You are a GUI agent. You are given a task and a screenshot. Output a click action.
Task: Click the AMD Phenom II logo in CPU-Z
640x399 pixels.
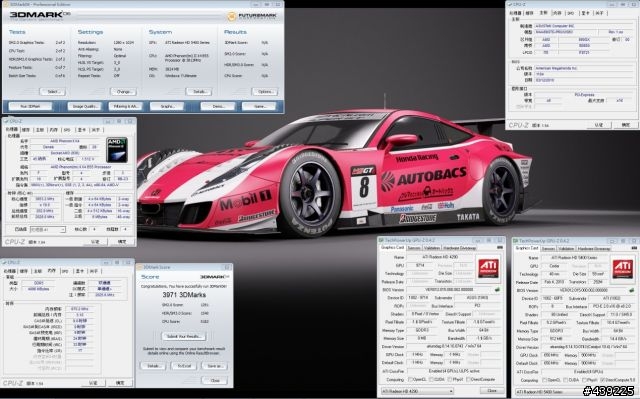click(117, 150)
